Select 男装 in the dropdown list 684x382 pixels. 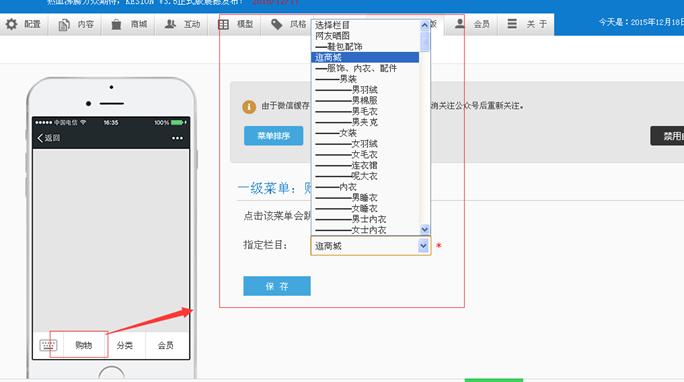click(366, 79)
